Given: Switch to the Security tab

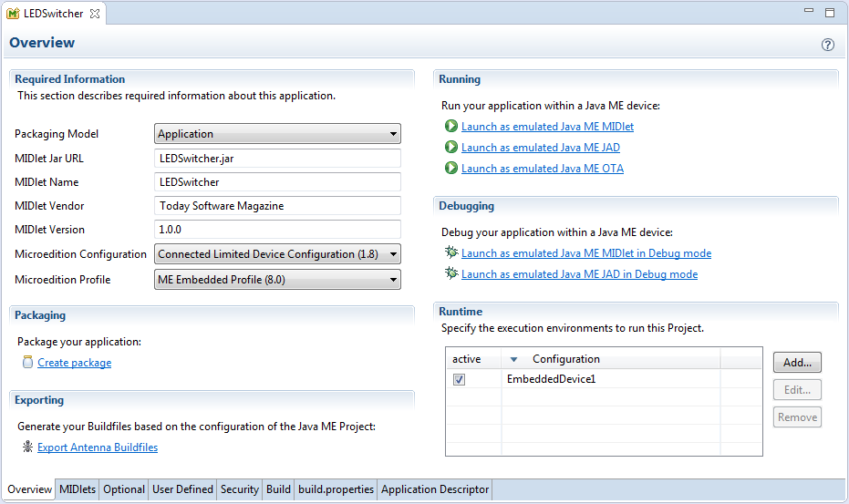Looking at the screenshot, I should 240,489.
